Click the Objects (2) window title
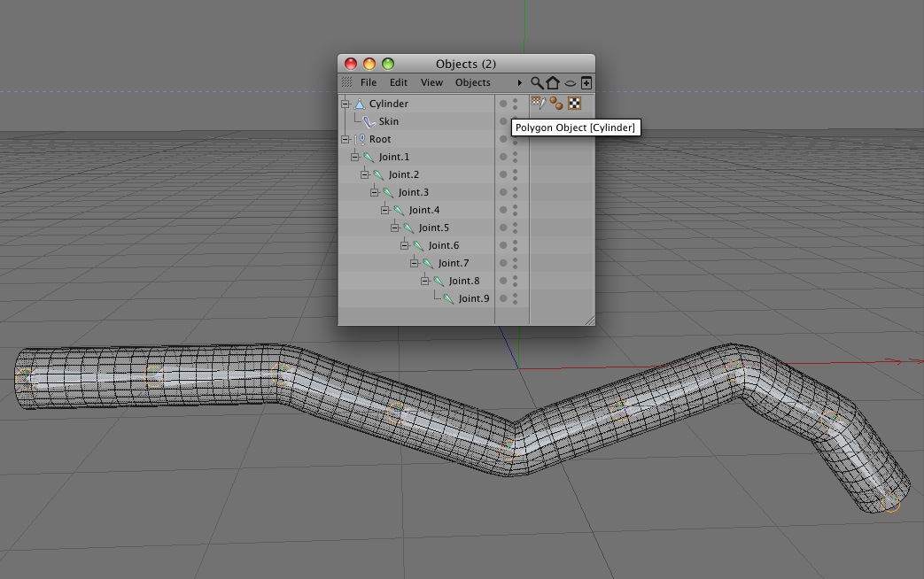924x579 pixels. 465,64
